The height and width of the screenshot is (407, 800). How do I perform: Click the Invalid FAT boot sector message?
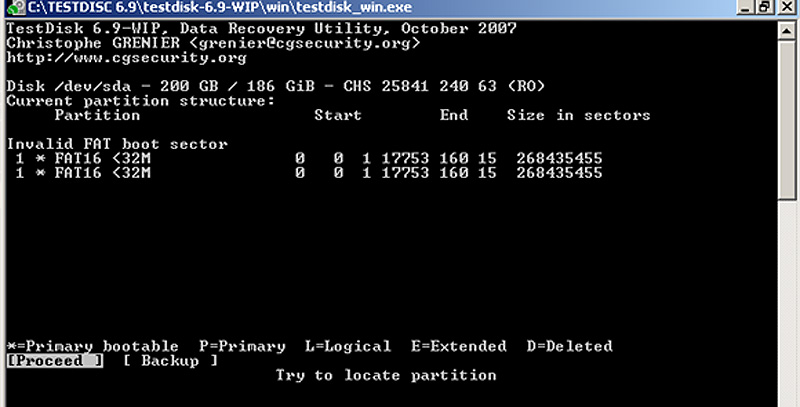tap(117, 144)
